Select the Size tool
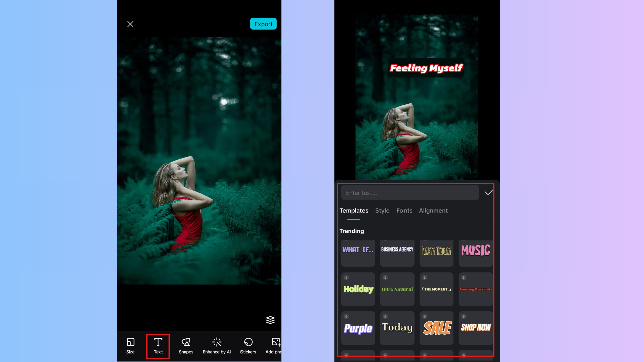644x362 pixels. (130, 346)
